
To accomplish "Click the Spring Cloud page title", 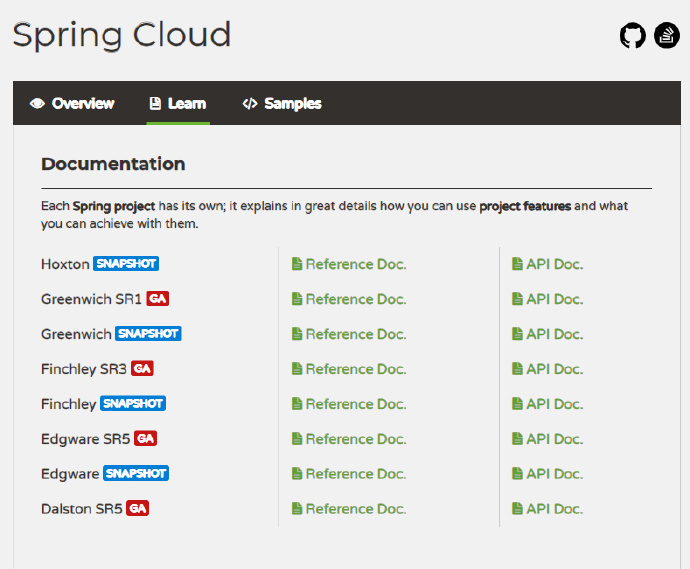I will pyautogui.click(x=122, y=35).
